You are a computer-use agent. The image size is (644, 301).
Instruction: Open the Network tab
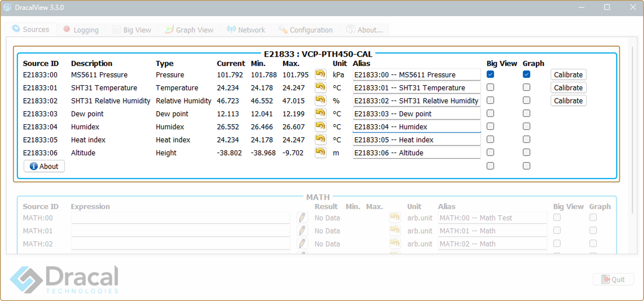pos(246,30)
